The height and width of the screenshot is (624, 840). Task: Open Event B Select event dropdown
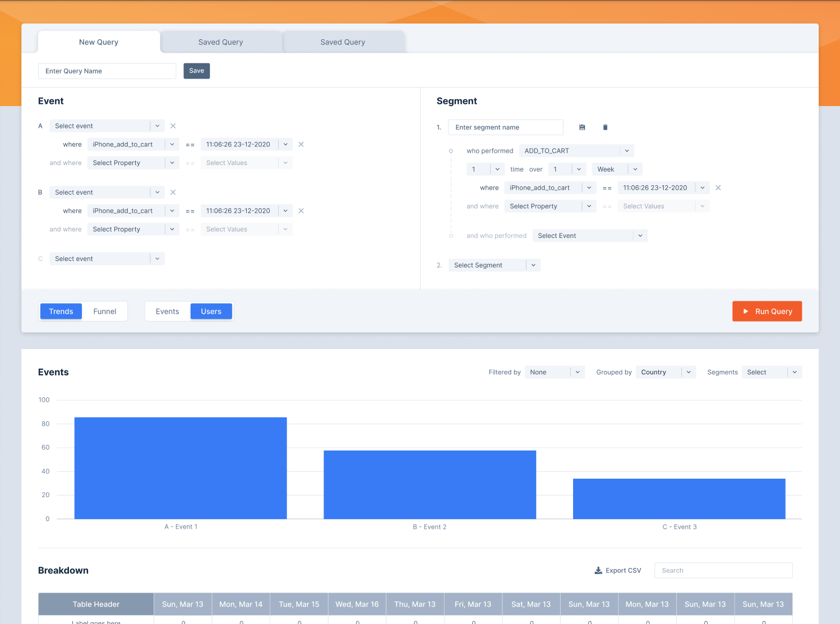click(107, 192)
